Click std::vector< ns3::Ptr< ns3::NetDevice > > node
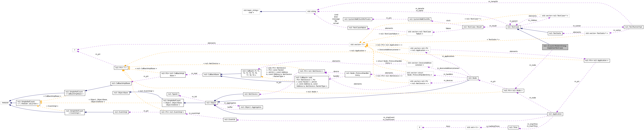644x130 pixels. click(x=420, y=83)
